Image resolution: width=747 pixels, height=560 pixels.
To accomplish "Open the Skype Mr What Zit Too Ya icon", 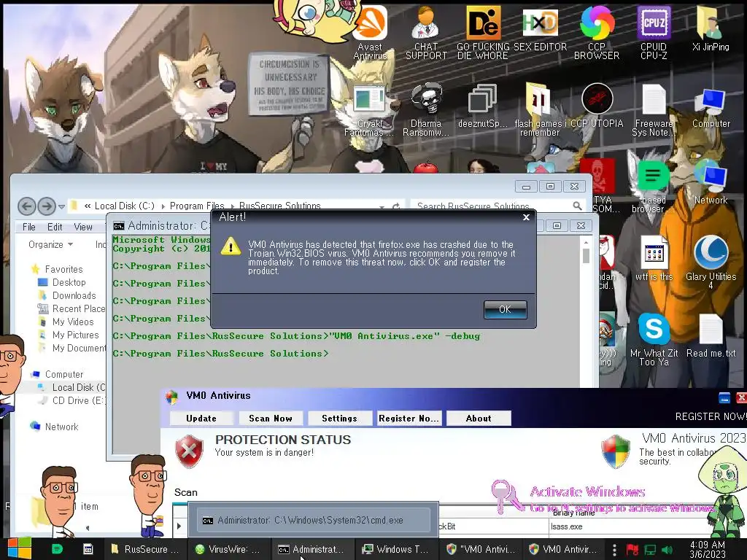I will [654, 340].
